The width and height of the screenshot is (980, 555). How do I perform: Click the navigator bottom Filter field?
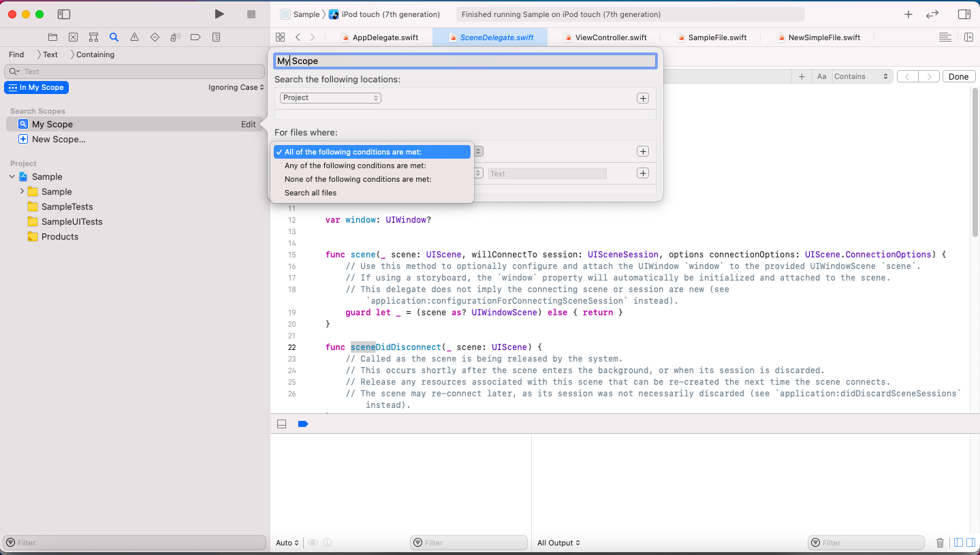[134, 543]
